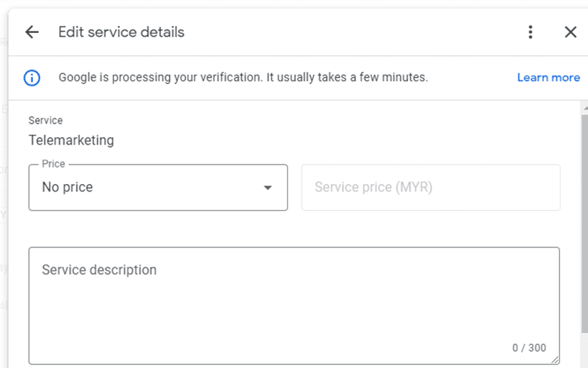Click the verification processing message text

point(243,77)
